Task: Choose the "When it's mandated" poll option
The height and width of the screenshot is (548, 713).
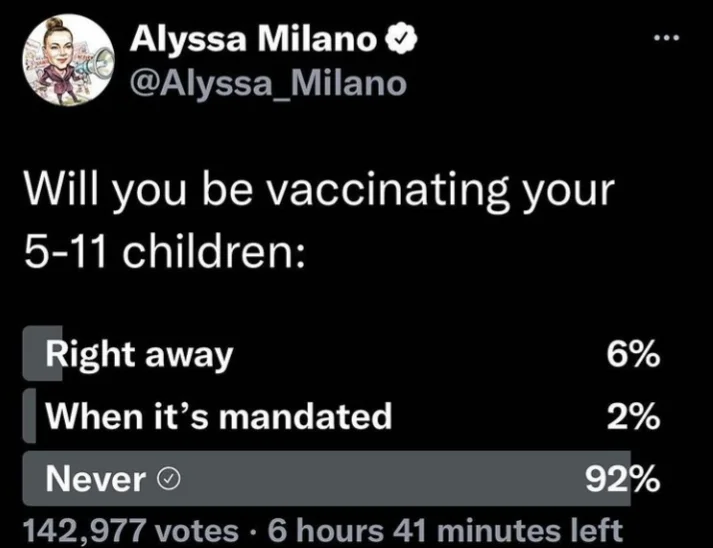Action: click(222, 415)
